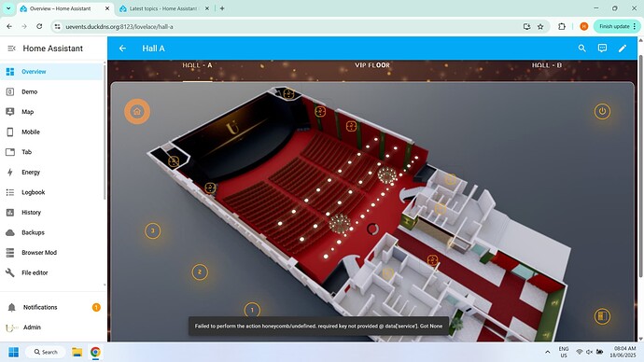Open the Windows Start menu

[14, 352]
